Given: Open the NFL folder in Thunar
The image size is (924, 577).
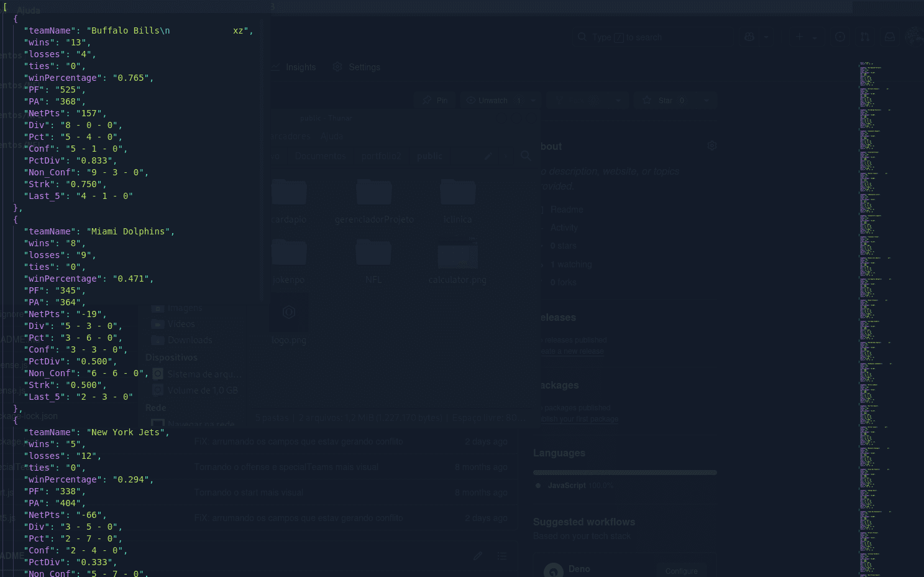Looking at the screenshot, I should tap(373, 261).
